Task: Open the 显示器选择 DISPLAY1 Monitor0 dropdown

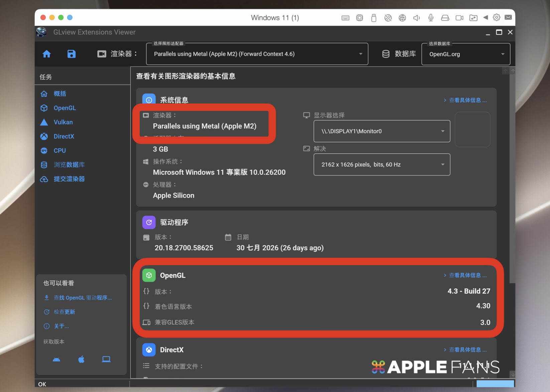Action: 382,131
